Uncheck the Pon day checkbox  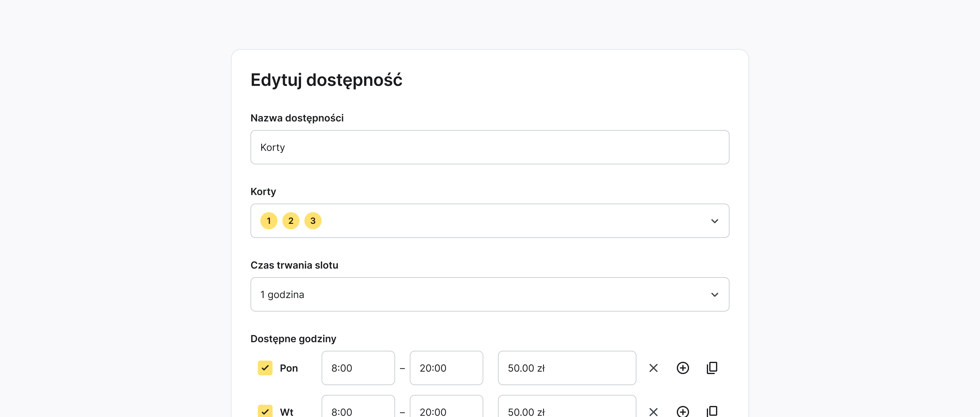265,368
